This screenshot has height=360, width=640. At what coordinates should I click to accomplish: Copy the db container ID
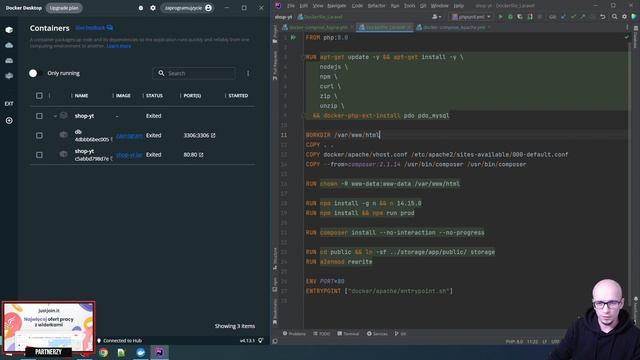point(111,140)
